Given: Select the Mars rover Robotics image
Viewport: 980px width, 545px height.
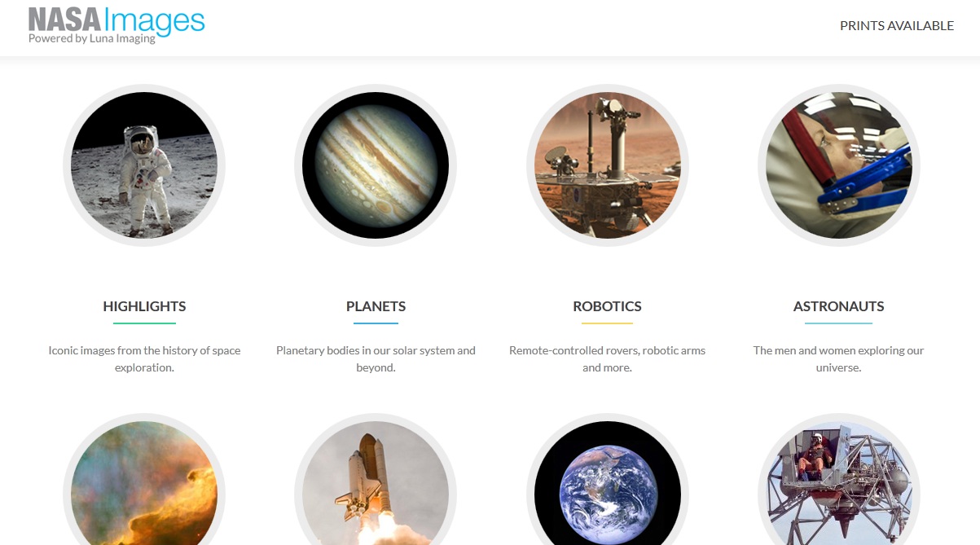Looking at the screenshot, I should [x=608, y=165].
